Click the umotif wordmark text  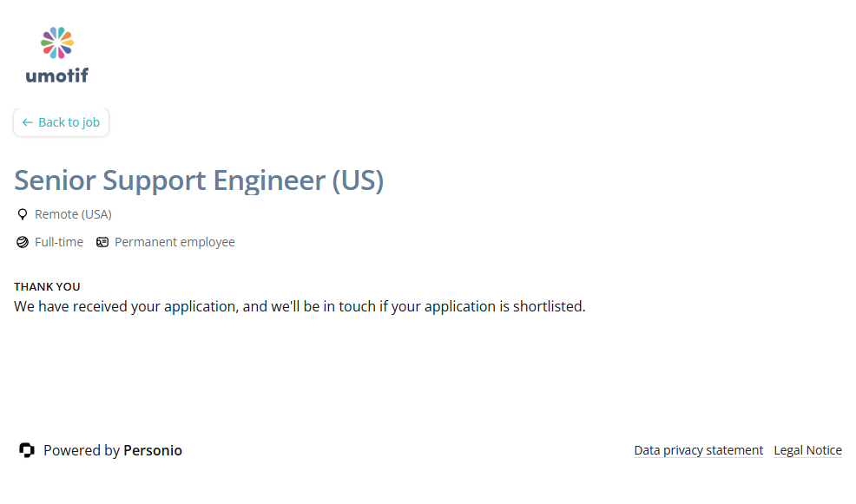click(x=57, y=75)
